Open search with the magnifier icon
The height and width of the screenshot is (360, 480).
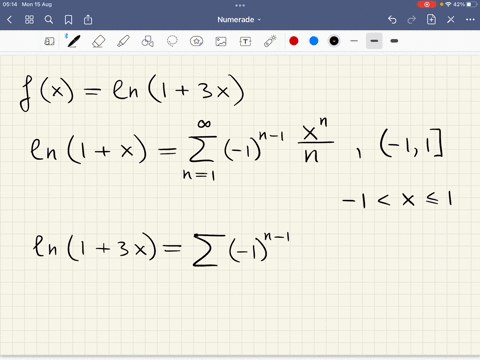49,20
